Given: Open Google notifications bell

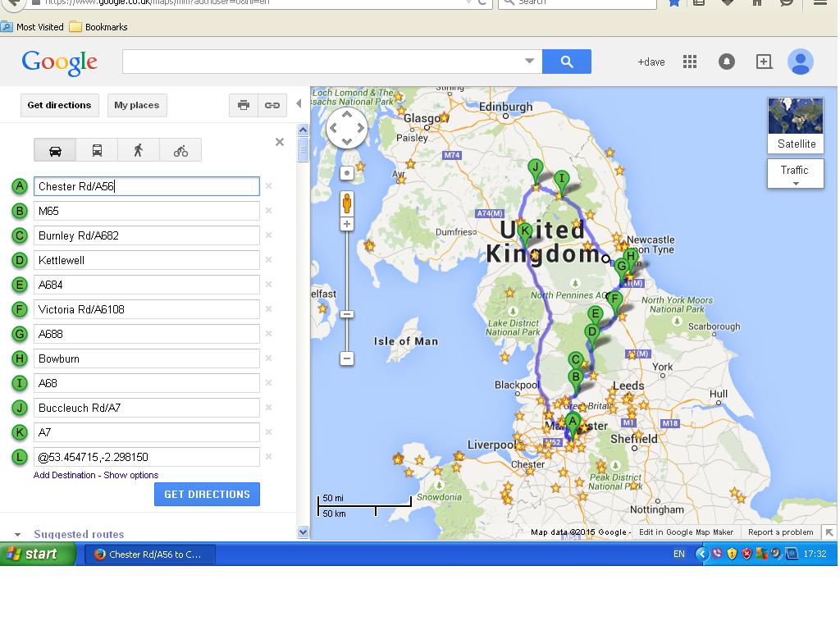Looking at the screenshot, I should [727, 62].
